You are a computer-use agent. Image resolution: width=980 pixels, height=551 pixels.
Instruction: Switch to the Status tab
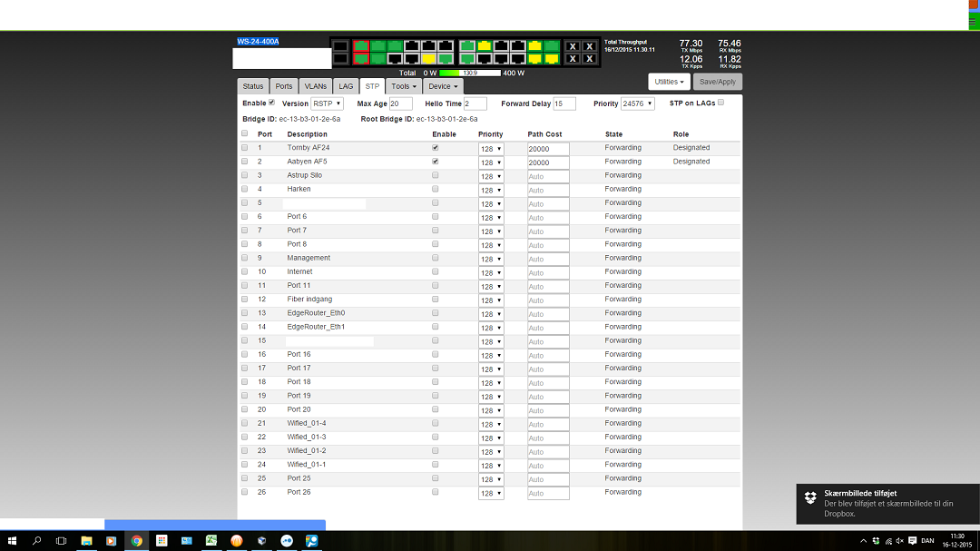pyautogui.click(x=253, y=86)
